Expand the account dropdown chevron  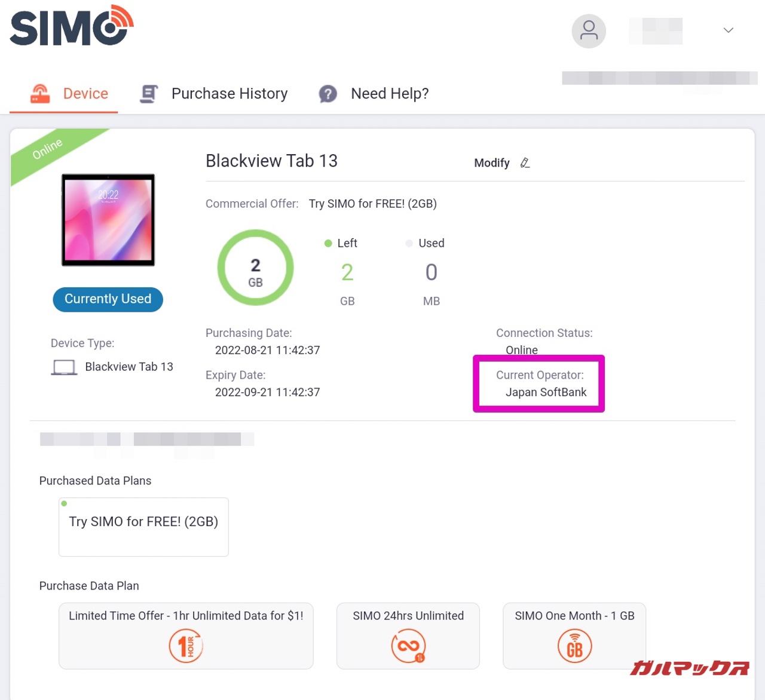[728, 30]
